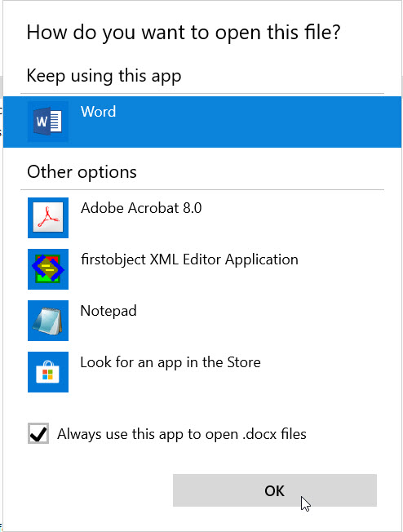Click the Word application icon

pos(48,122)
